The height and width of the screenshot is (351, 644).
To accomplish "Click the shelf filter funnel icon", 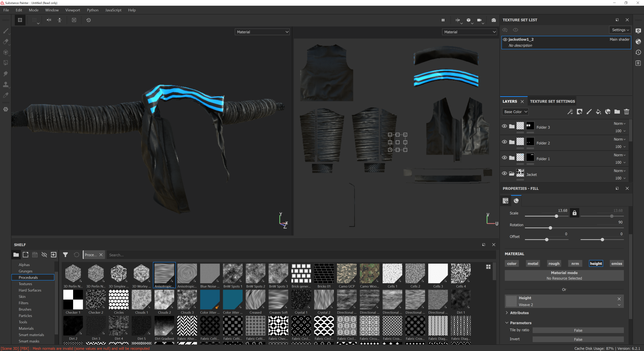I will (65, 255).
